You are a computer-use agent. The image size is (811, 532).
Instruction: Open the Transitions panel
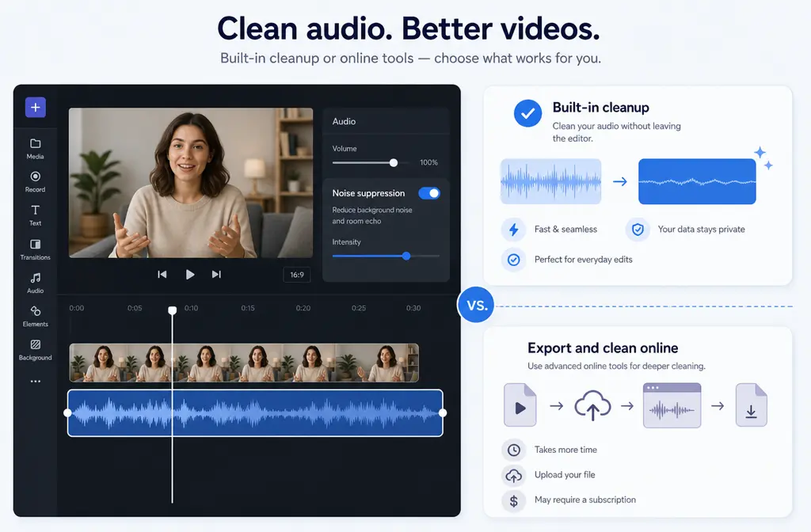click(x=35, y=249)
